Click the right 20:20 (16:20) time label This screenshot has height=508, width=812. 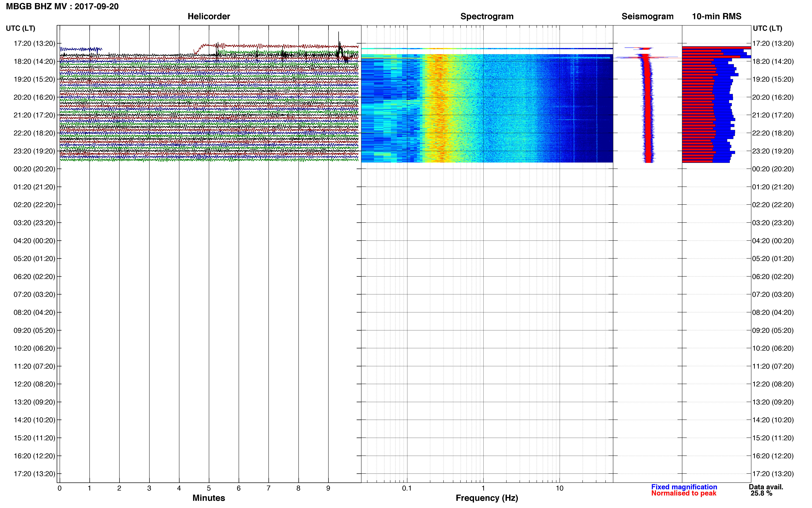(773, 97)
